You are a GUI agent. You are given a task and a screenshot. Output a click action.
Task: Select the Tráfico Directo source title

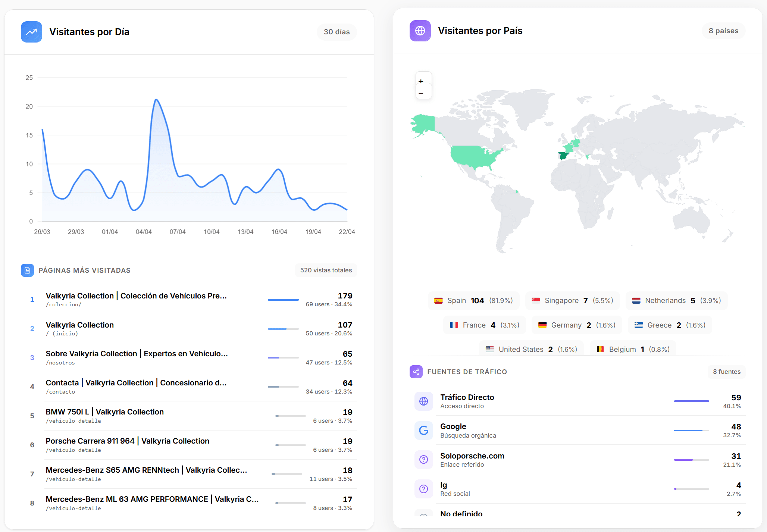coord(467,397)
